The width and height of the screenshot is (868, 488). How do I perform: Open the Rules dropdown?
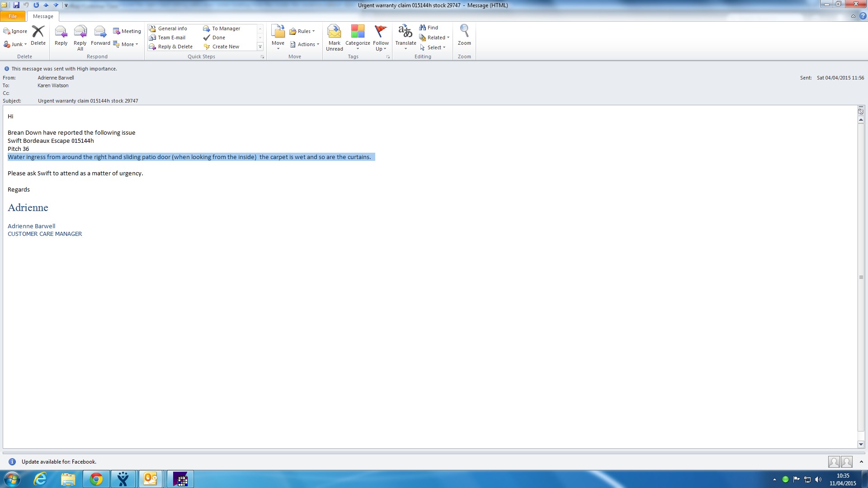(x=302, y=31)
